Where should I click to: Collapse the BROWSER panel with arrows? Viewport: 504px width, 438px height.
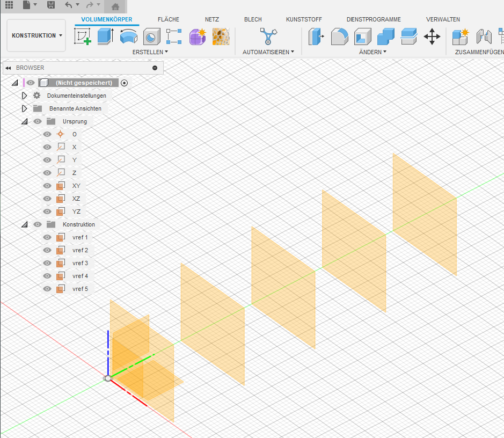point(8,68)
